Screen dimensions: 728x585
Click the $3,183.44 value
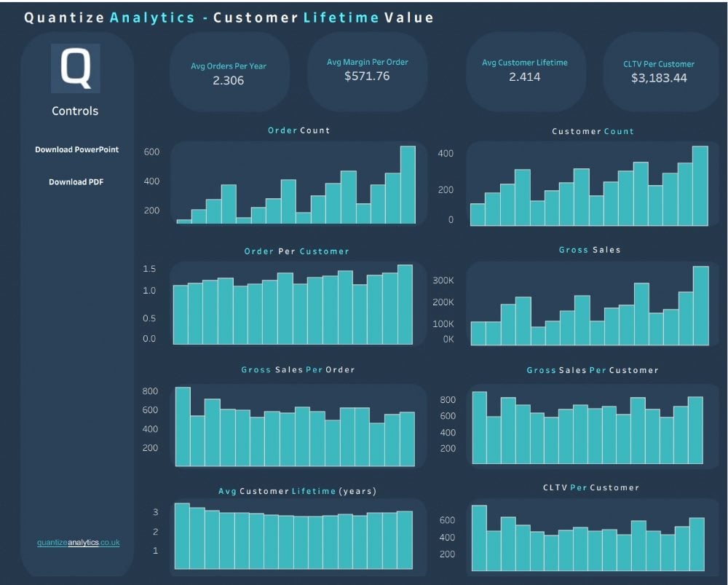point(659,78)
